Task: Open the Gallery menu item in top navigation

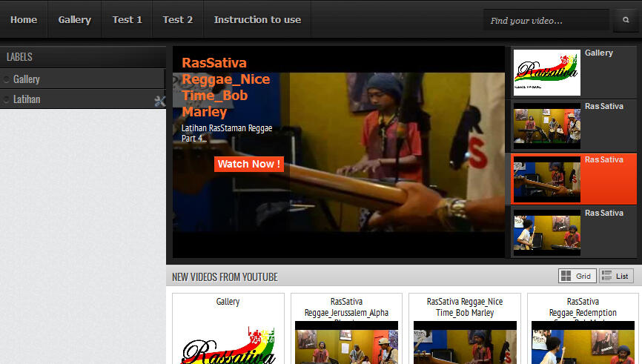Action: (75, 20)
